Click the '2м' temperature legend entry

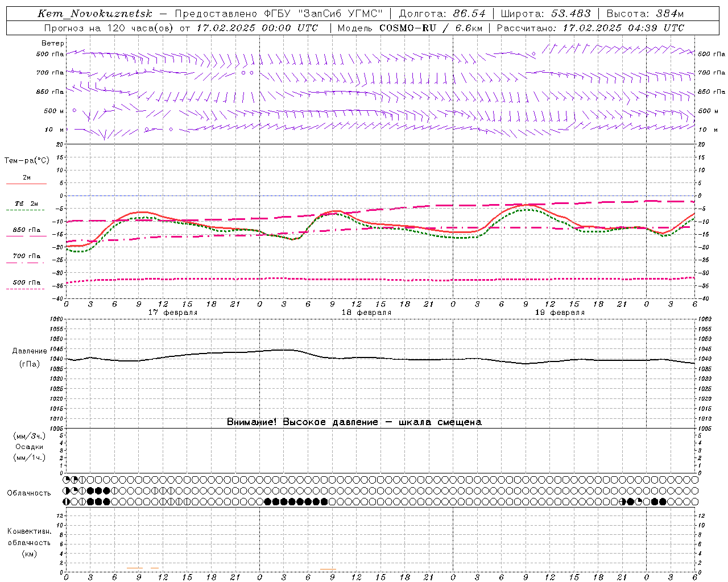(x=27, y=178)
